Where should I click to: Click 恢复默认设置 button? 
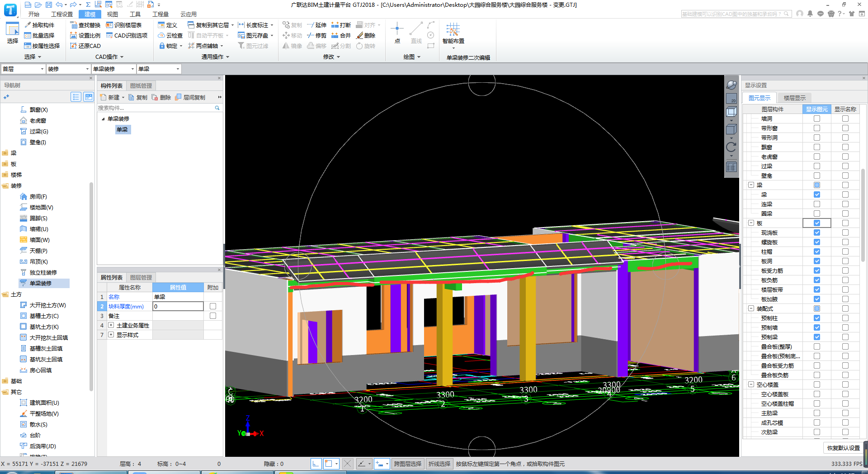tap(844, 448)
